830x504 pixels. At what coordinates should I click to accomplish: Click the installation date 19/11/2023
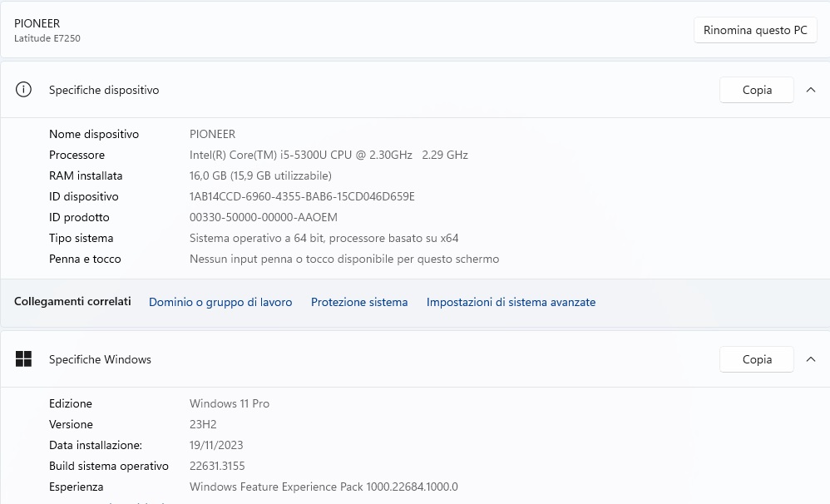point(216,445)
